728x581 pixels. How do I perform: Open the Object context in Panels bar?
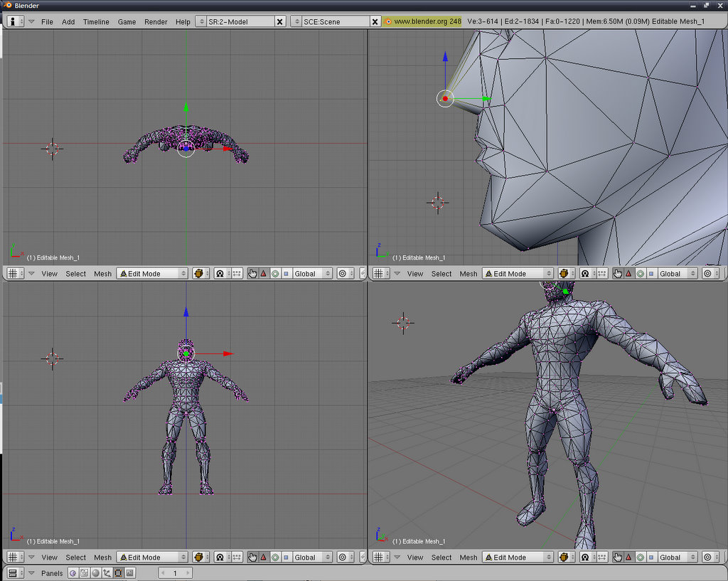tap(107, 573)
